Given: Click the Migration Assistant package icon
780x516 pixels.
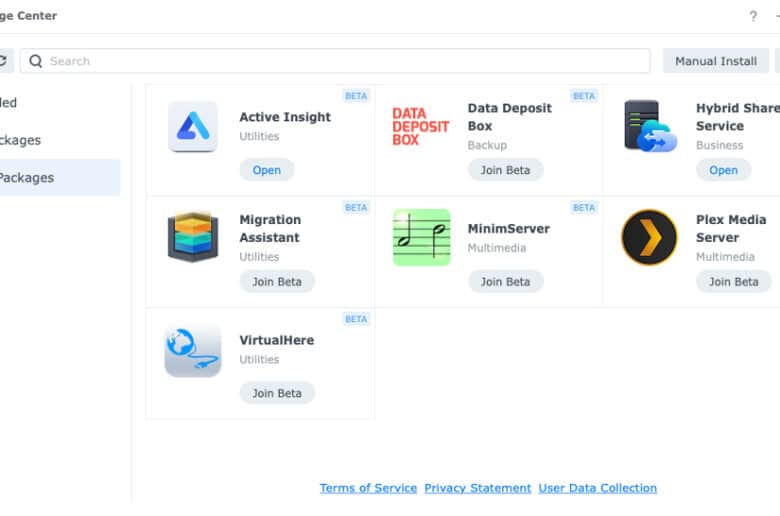Looking at the screenshot, I should (193, 237).
